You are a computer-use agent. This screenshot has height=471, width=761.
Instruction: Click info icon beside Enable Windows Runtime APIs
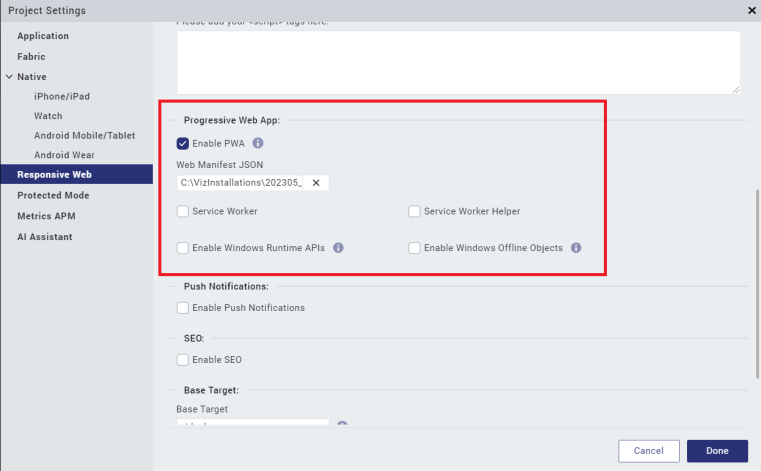coord(338,248)
